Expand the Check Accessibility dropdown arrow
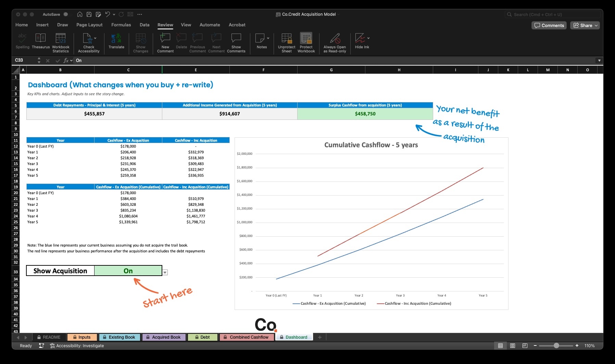 coord(95,38)
